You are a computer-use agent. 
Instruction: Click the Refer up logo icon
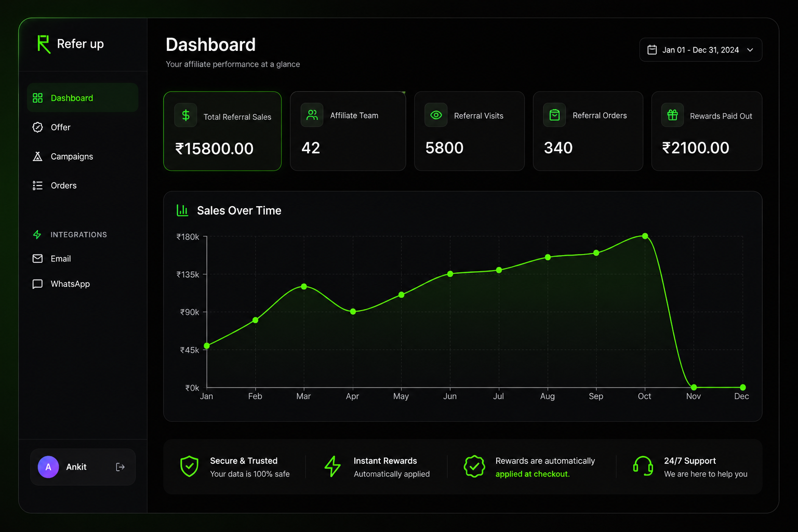pyautogui.click(x=44, y=44)
